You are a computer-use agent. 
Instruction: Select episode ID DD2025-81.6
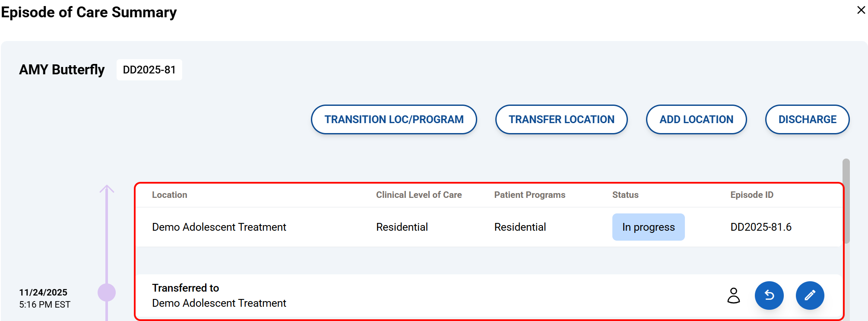coord(760,227)
